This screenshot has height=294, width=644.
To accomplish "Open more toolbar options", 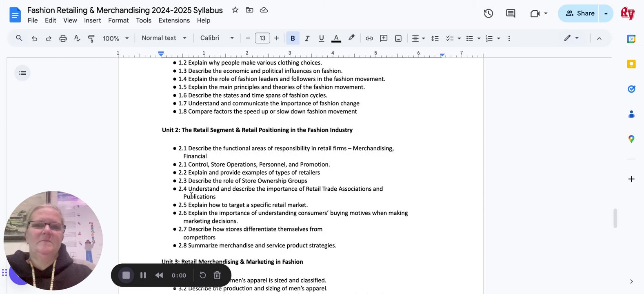I will (509, 38).
